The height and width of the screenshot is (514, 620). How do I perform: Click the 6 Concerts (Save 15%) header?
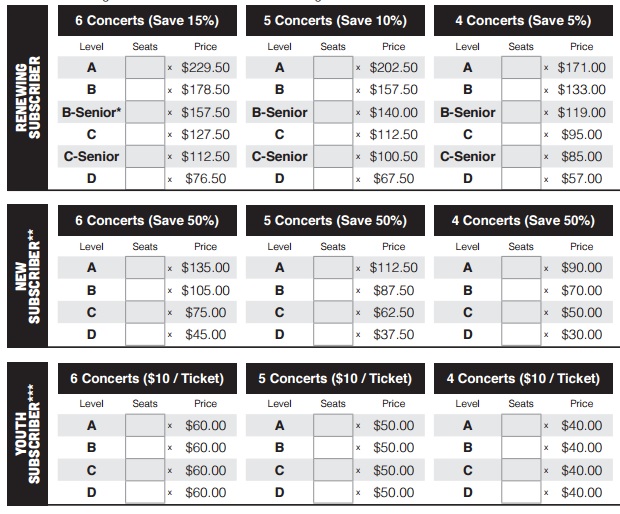point(147,21)
